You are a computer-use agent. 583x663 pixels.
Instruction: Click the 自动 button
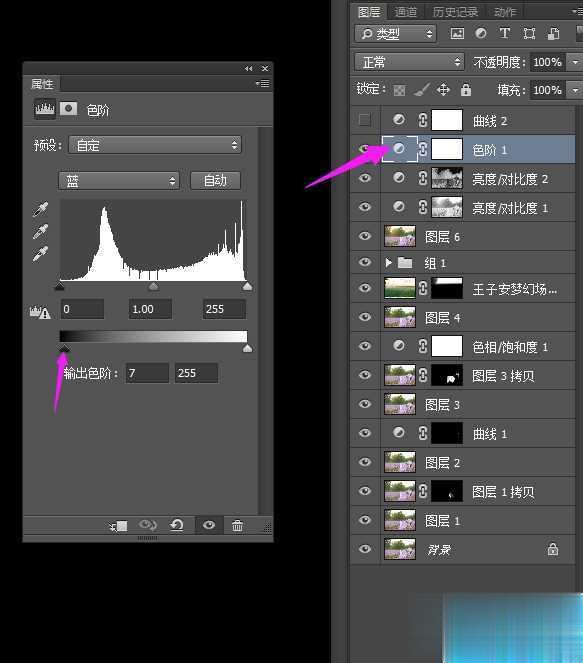[x=216, y=181]
